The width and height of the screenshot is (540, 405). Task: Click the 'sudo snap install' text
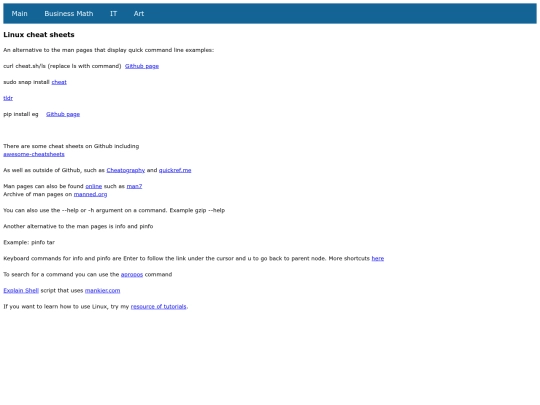click(27, 82)
